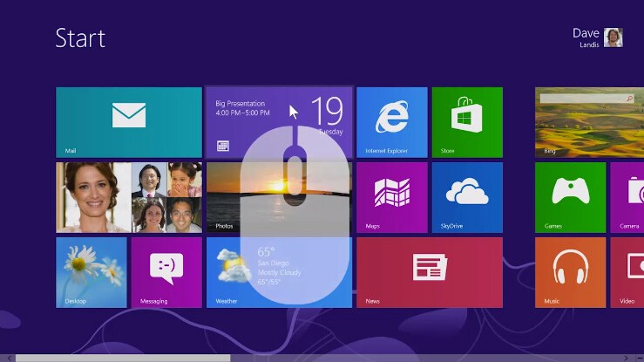Viewport: 644px width, 362px height.
Task: Launch the Maps tile
Action: [392, 198]
